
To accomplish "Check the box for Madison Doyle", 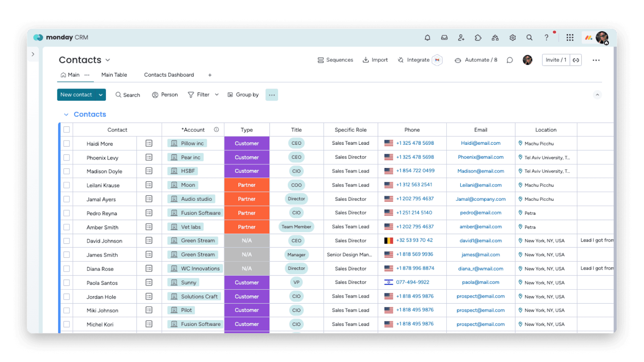I will coord(66,171).
